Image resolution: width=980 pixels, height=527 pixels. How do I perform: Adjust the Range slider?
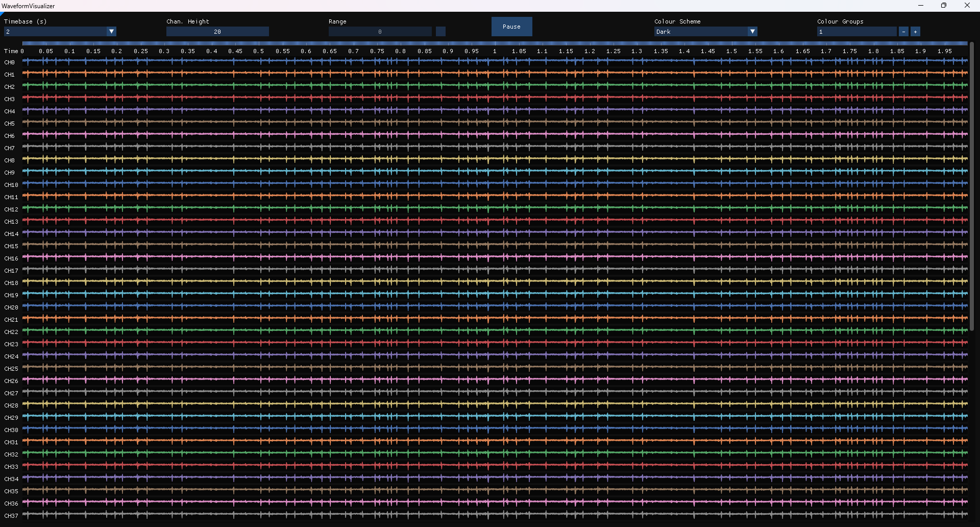coord(379,31)
